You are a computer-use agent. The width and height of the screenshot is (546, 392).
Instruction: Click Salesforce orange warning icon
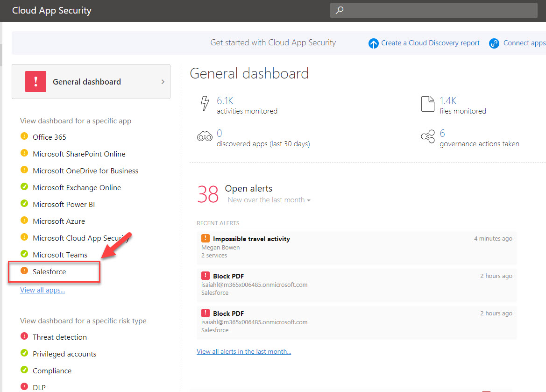(x=24, y=271)
